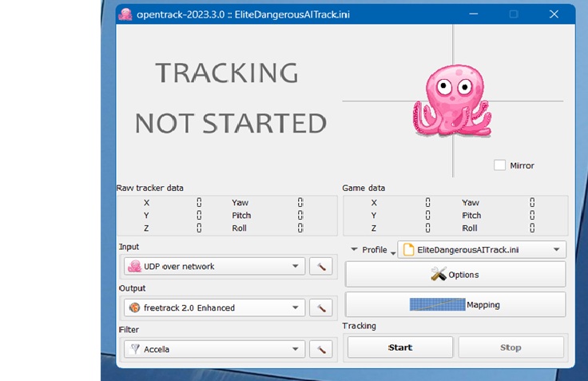
Task: Click the Raw tracker data Yaw value
Action: pos(300,203)
